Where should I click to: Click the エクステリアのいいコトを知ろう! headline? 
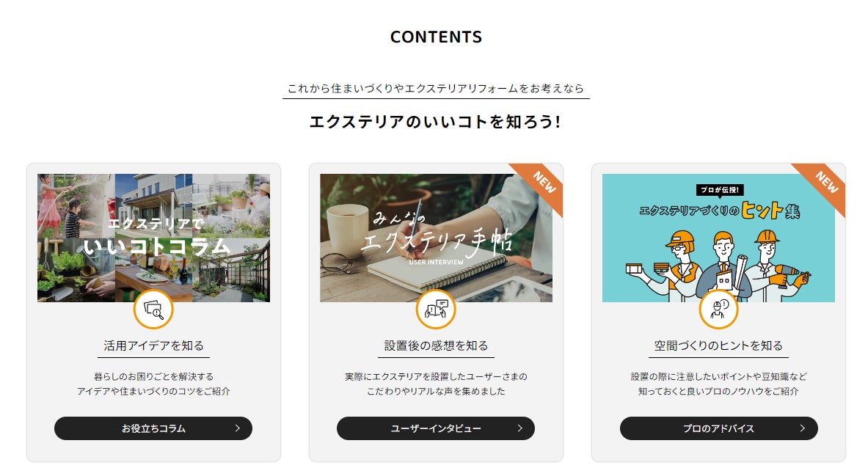pos(435,122)
